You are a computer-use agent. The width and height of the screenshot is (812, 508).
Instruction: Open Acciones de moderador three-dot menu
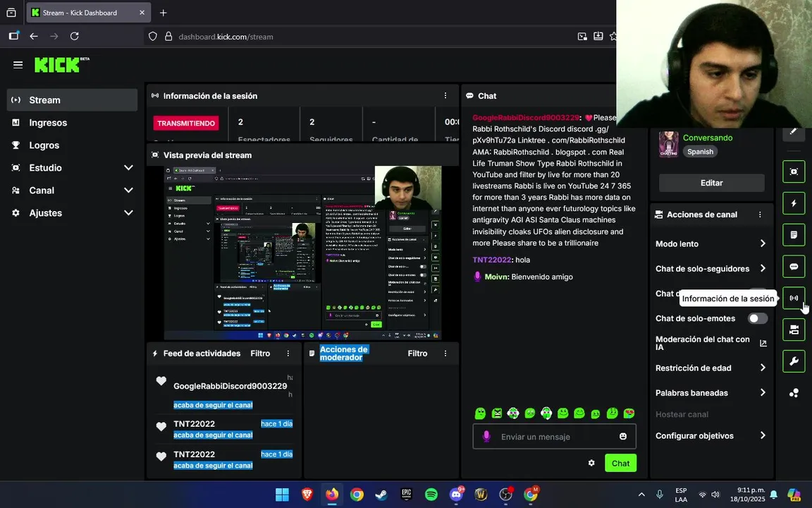(445, 353)
